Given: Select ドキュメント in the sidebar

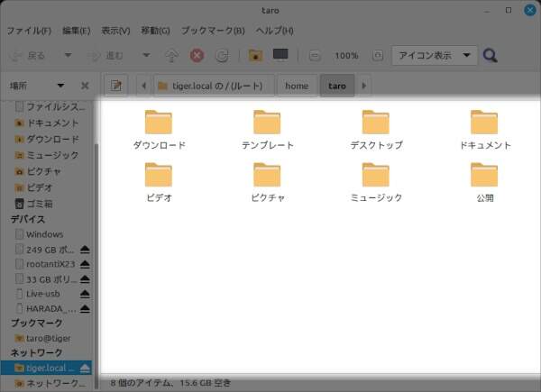Looking at the screenshot, I should [x=47, y=123].
